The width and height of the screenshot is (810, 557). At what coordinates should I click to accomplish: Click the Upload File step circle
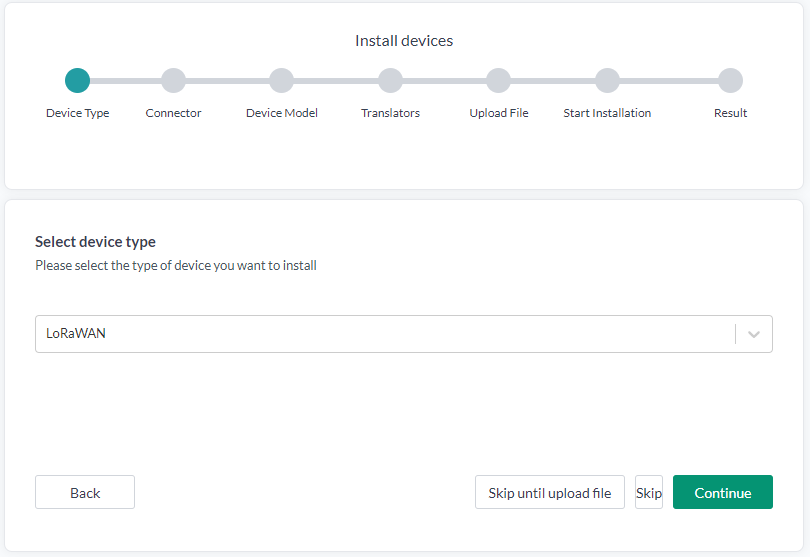[499, 81]
